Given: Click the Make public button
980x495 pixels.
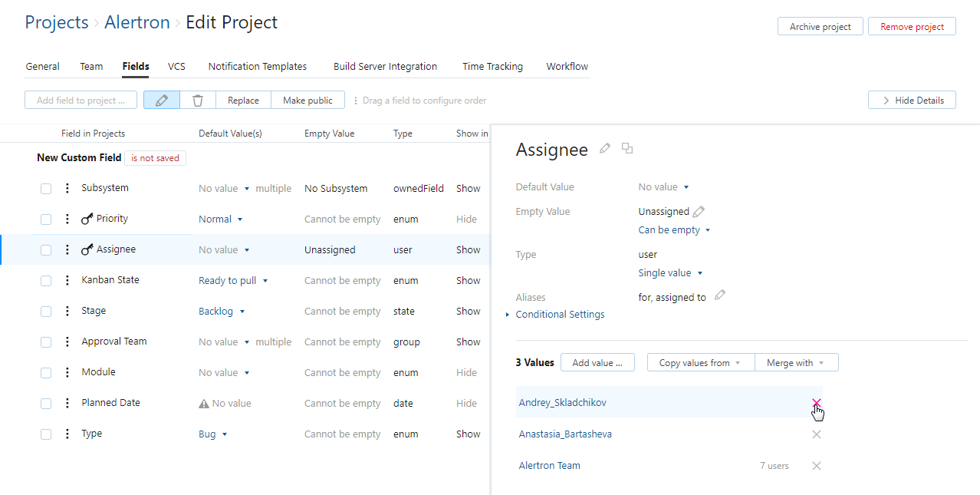Looking at the screenshot, I should 307,100.
